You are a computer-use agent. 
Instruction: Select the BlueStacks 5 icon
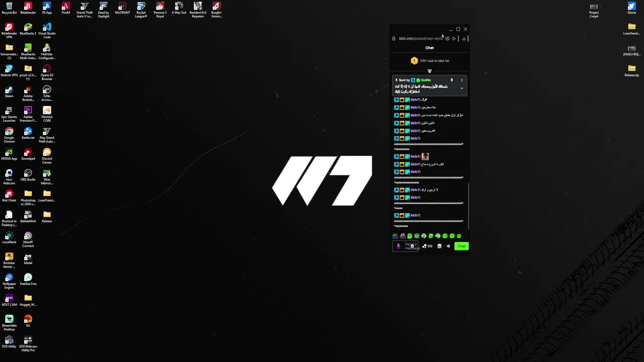[x=28, y=29]
